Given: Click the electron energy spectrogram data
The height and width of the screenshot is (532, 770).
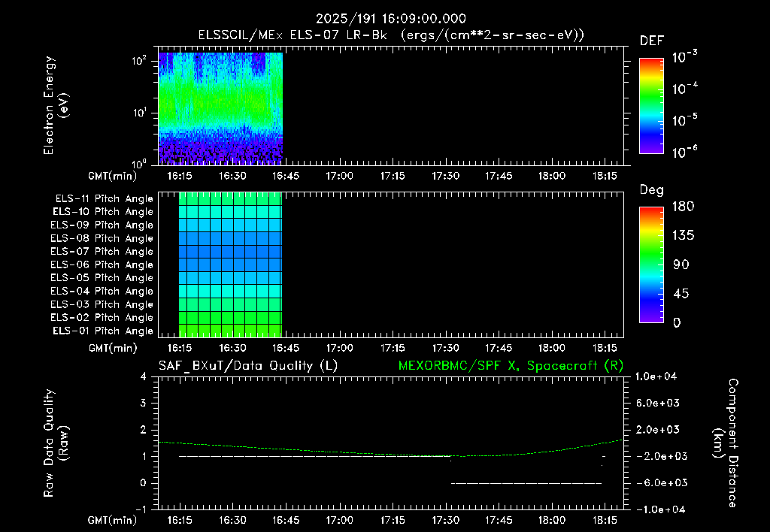Looking at the screenshot, I should tap(220, 108).
